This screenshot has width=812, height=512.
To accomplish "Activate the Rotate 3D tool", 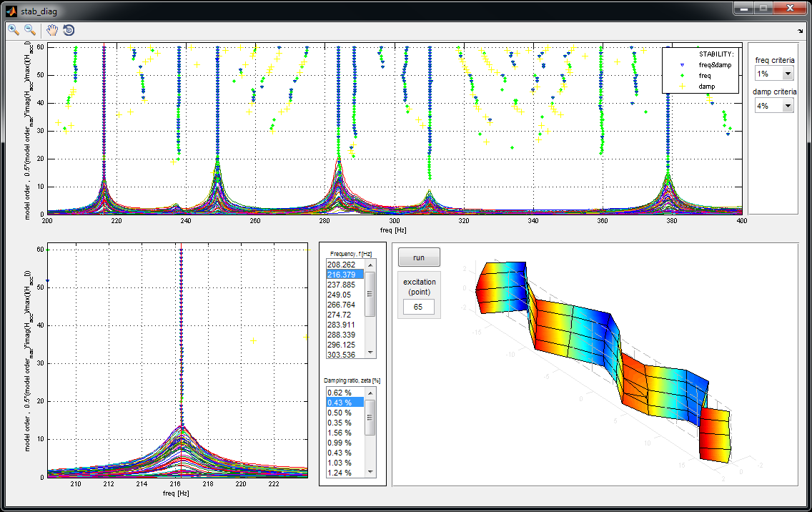I will (69, 30).
